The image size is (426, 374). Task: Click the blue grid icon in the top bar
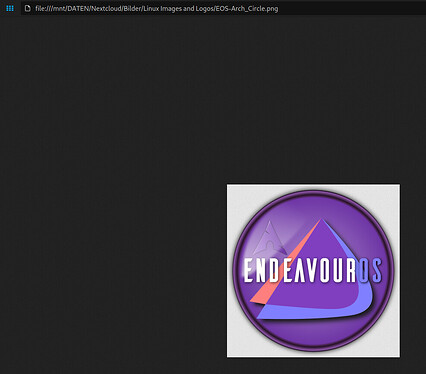pos(10,8)
